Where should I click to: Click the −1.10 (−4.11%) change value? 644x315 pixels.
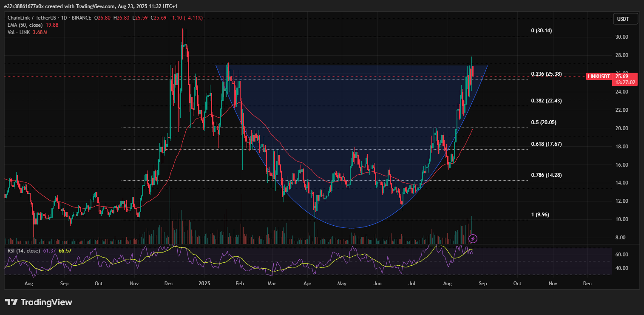186,18
